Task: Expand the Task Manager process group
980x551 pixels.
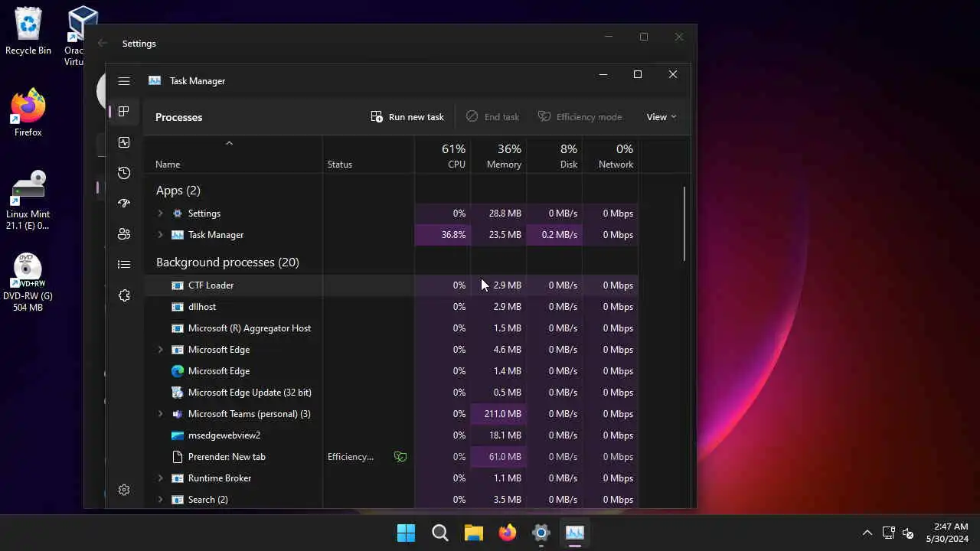Action: (x=160, y=235)
